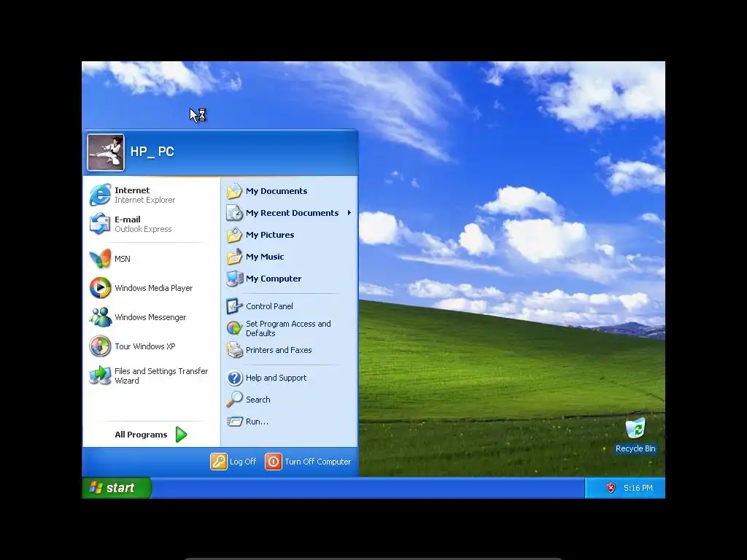Select the Internet menu entry label

coord(132,190)
